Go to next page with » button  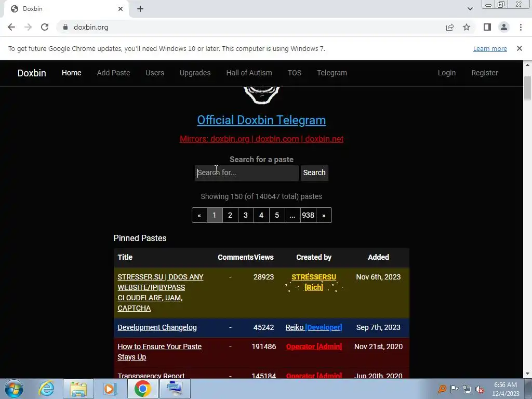tap(324, 215)
